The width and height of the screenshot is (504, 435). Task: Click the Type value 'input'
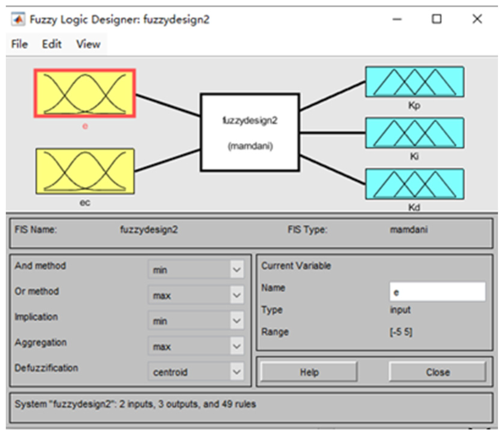pos(400,310)
